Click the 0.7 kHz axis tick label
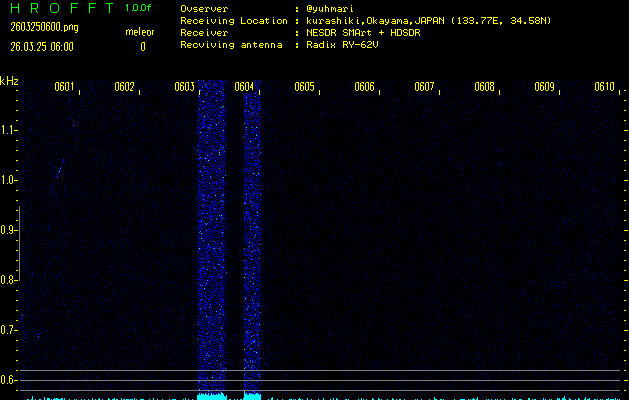629x400 pixels. pyautogui.click(x=7, y=330)
